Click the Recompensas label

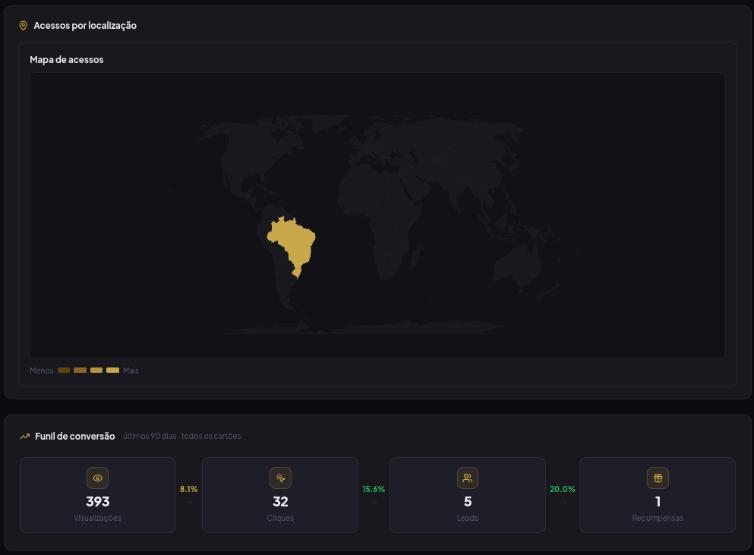658,518
